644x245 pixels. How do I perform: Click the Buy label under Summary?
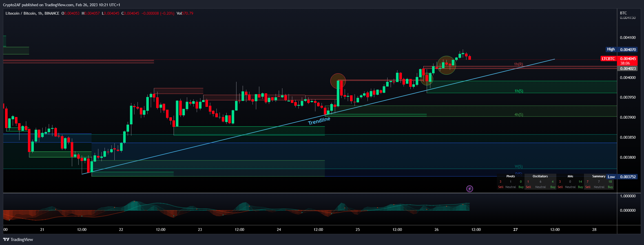[610, 187]
